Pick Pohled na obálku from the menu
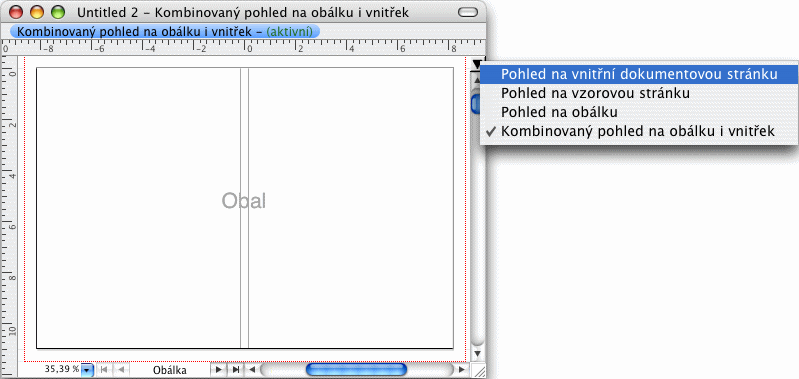 (x=639, y=112)
